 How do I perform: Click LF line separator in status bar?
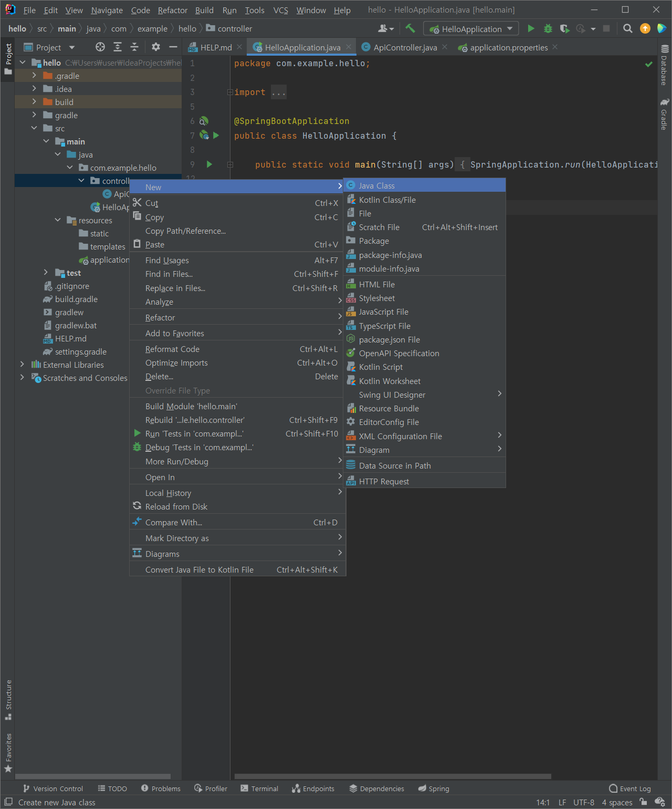point(562,802)
